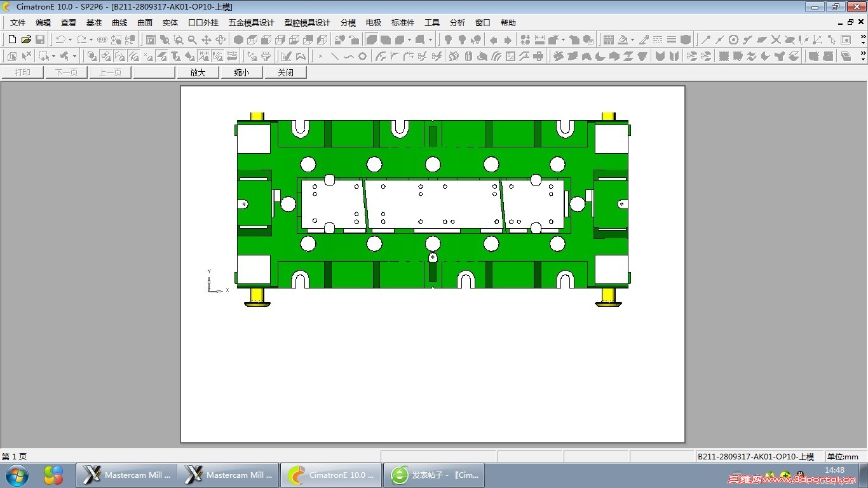Select the Point sketch tool
This screenshot has width=868, height=488.
point(320,56)
